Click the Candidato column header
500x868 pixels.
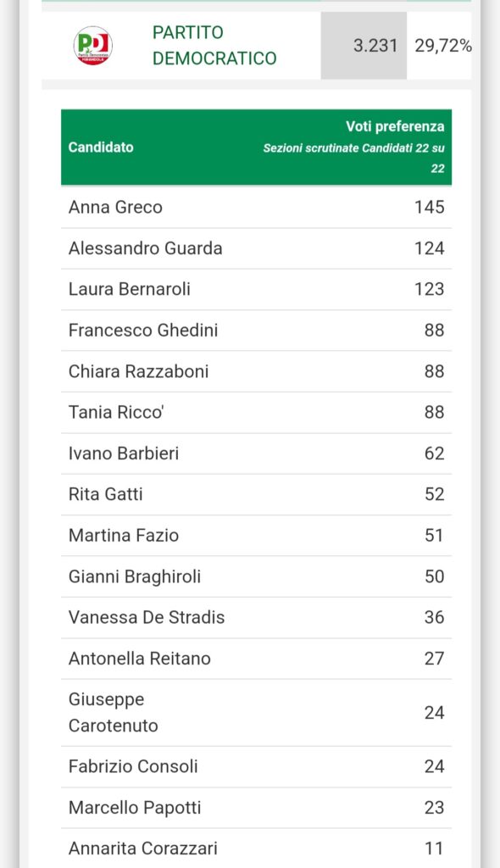101,147
